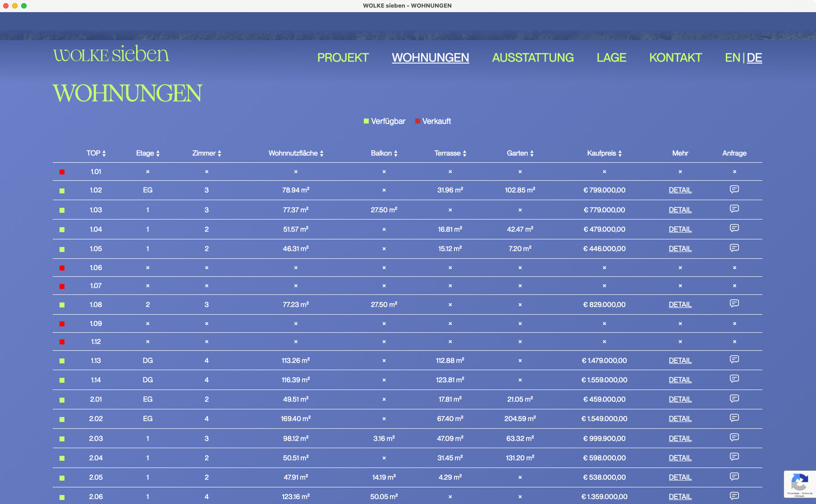
Task: Click the WOLKE sieben logo
Action: (111, 54)
